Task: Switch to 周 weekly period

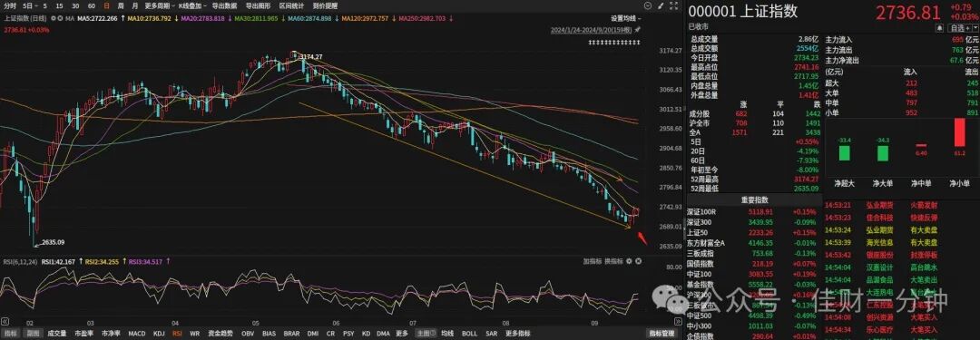Action: pos(121,5)
